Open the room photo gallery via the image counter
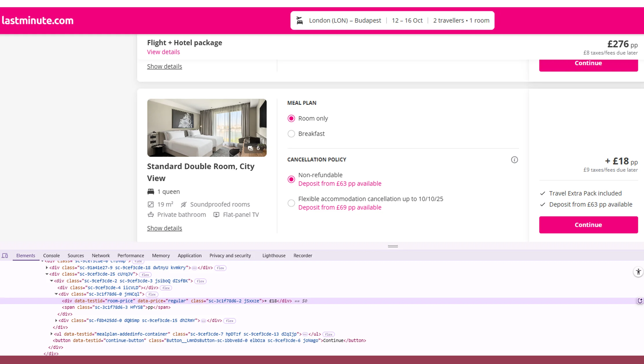 point(254,148)
